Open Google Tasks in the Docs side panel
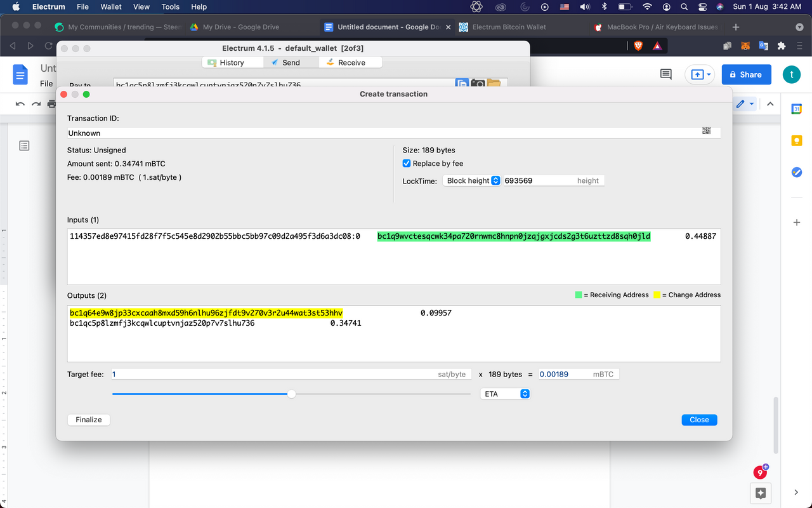The height and width of the screenshot is (508, 812). coord(796,172)
